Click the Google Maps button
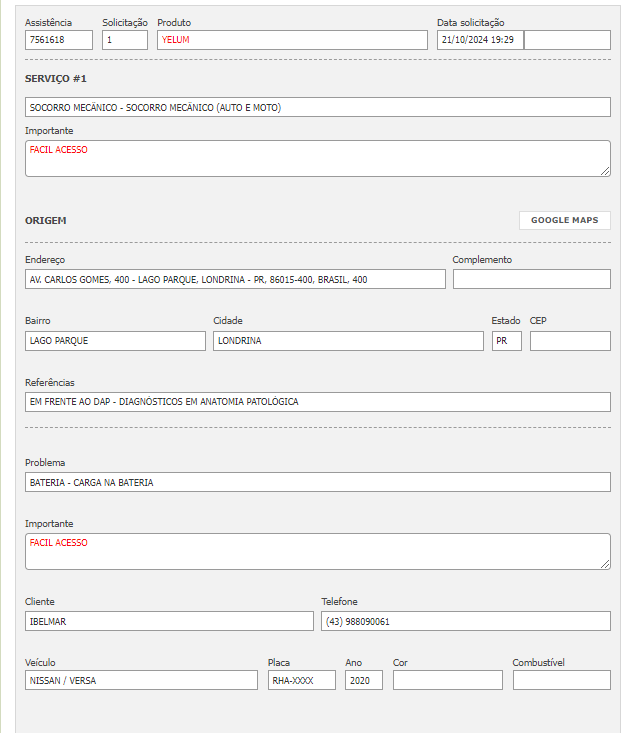The height and width of the screenshot is (733, 629). click(x=564, y=220)
